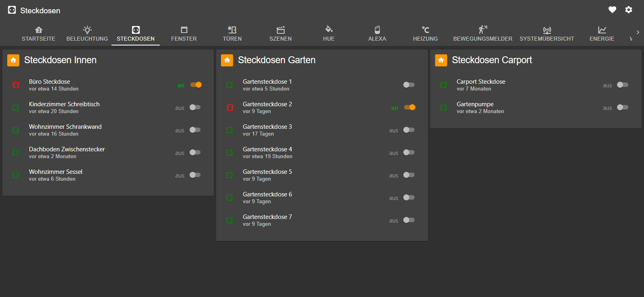Click the 'vor 7 Monaten' timestamp
Screen dimensions: 644x297
pos(474,89)
